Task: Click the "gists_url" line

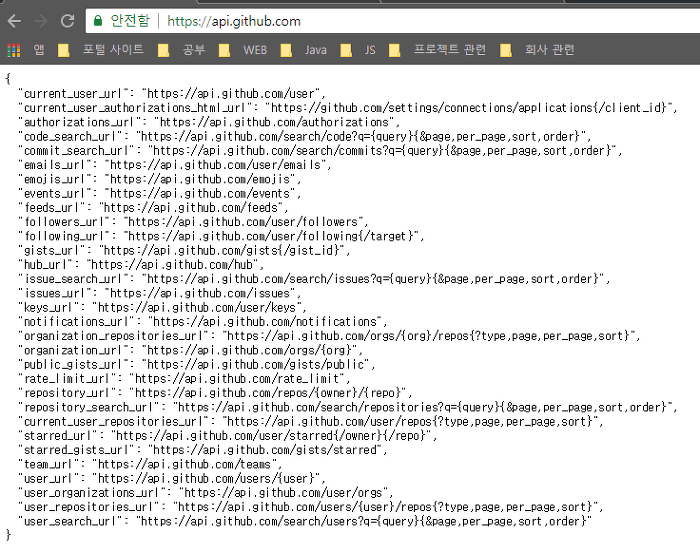Action: (x=184, y=250)
